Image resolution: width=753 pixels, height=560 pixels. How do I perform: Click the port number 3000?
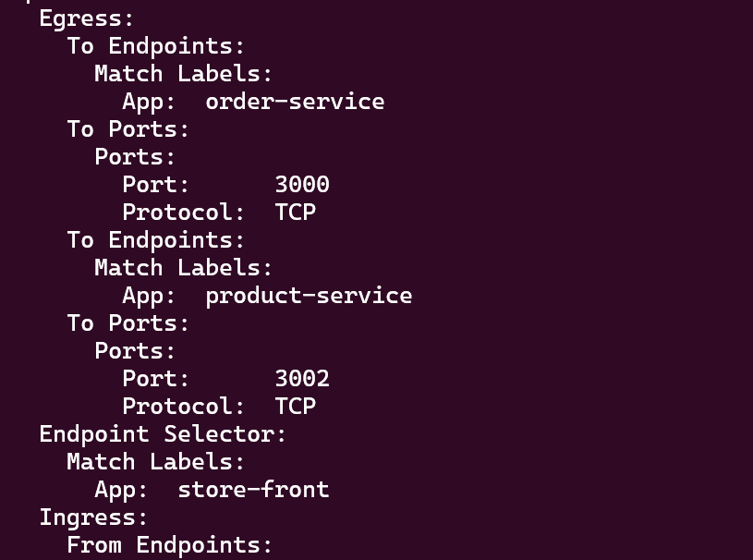[x=302, y=185]
